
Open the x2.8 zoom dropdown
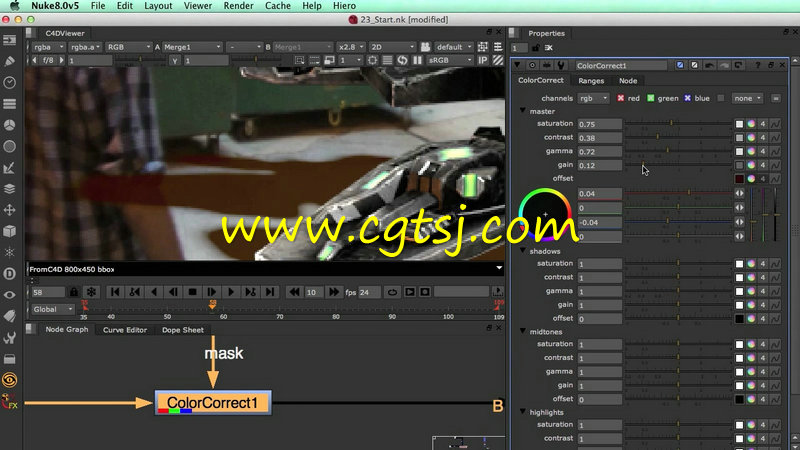coord(351,47)
